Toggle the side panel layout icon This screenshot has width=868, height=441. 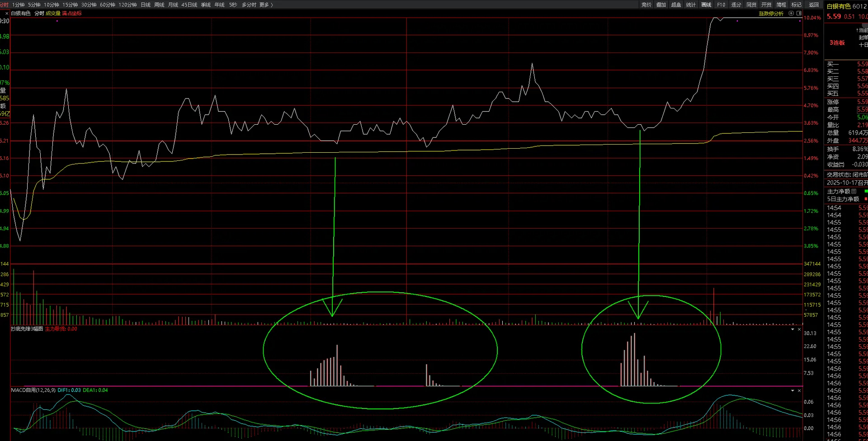point(799,13)
